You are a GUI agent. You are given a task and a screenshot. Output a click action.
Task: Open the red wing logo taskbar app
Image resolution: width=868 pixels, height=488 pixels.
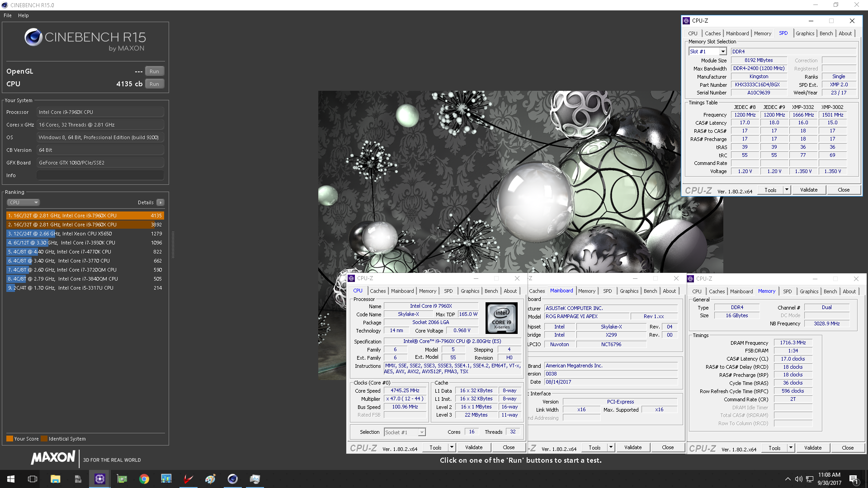click(x=188, y=479)
